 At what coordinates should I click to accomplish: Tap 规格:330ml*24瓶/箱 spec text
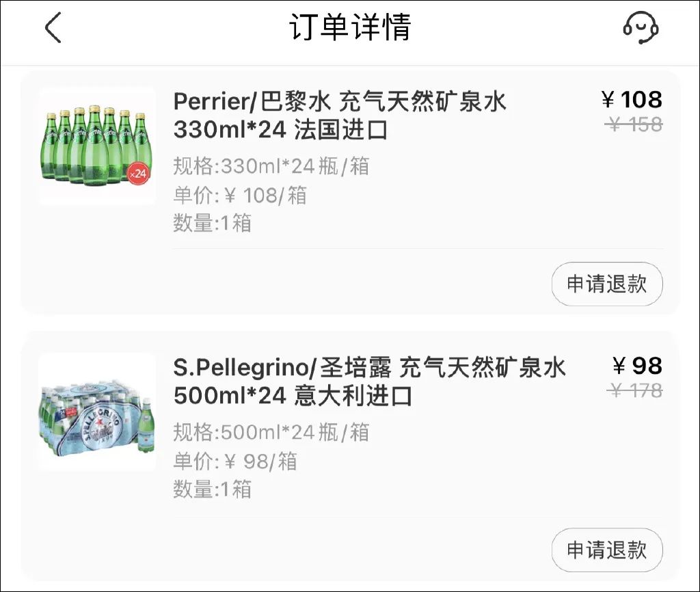coord(271,167)
